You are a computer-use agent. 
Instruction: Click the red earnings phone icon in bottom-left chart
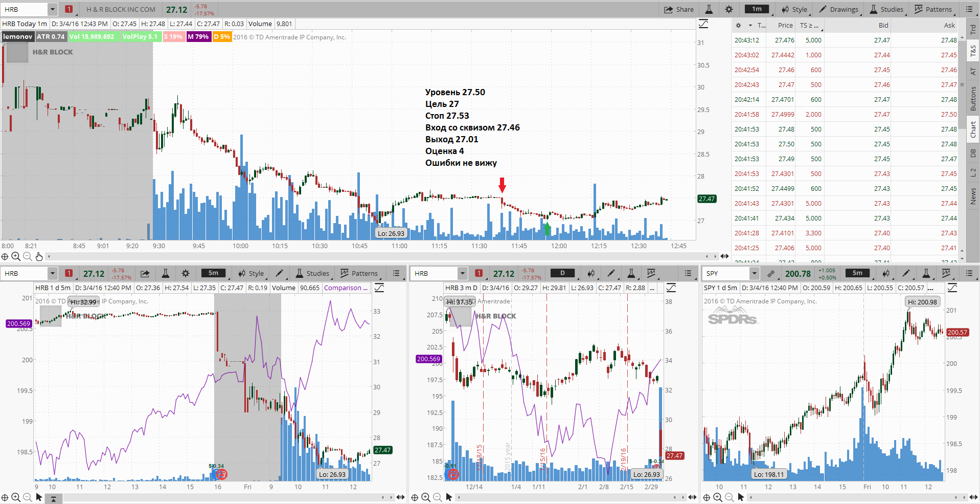pyautogui.click(x=221, y=474)
